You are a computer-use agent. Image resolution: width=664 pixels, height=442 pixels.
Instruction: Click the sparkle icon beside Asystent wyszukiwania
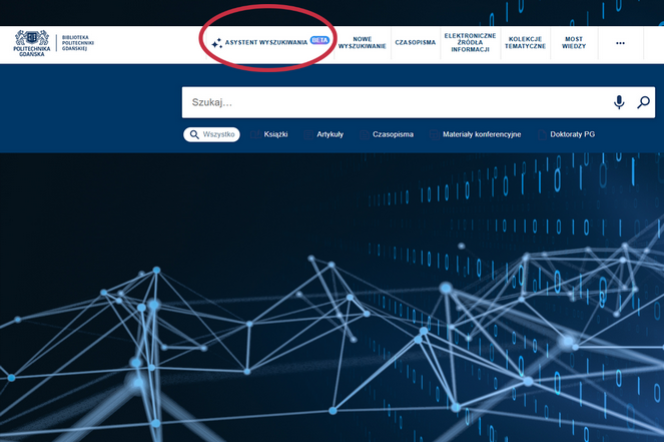[x=216, y=43]
